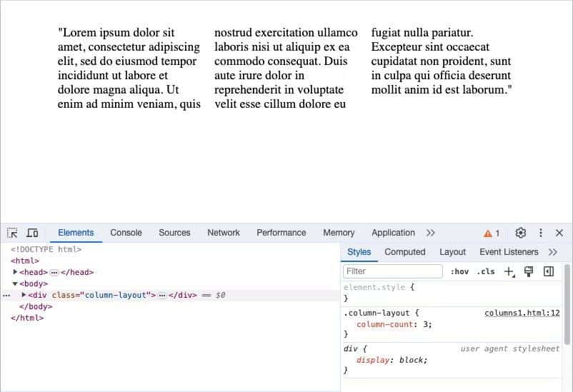Toggle element state with :hov
The width and height of the screenshot is (573, 392).
pyautogui.click(x=459, y=271)
